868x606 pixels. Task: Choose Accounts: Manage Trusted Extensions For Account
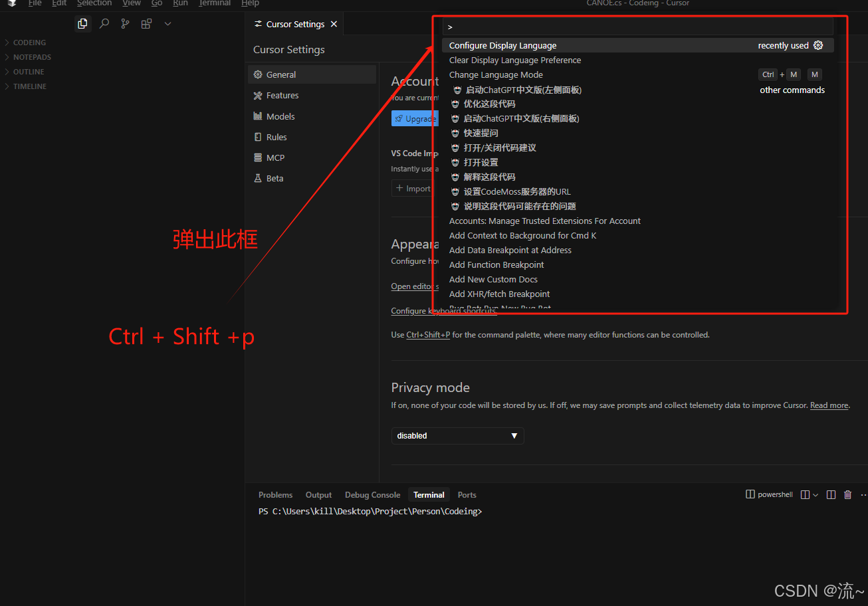pos(637,221)
